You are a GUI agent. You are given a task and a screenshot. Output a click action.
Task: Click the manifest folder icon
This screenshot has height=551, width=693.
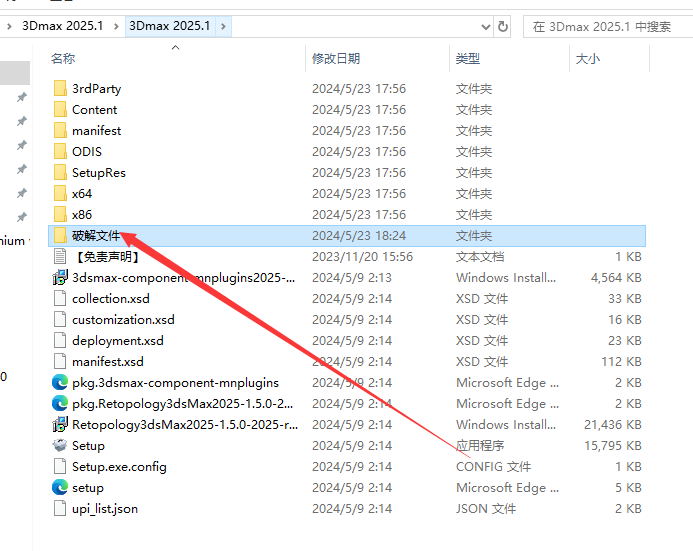pos(60,130)
